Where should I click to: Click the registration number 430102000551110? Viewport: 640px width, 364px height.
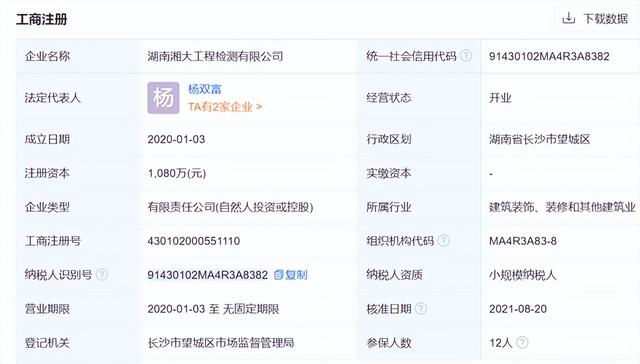[x=193, y=241]
